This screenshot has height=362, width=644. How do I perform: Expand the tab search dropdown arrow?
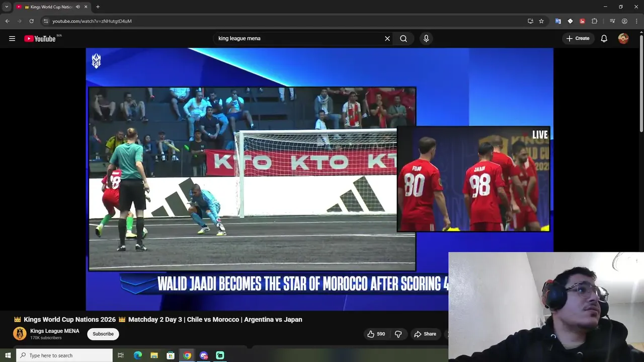7,7
